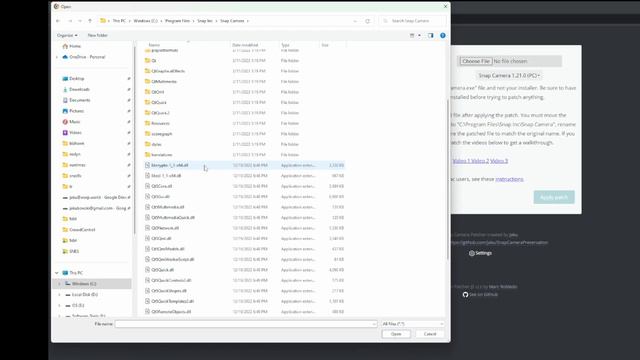Select the QtQuick folder

point(159,102)
